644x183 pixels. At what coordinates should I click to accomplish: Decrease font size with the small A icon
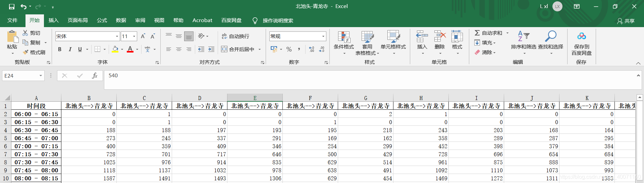click(x=153, y=36)
